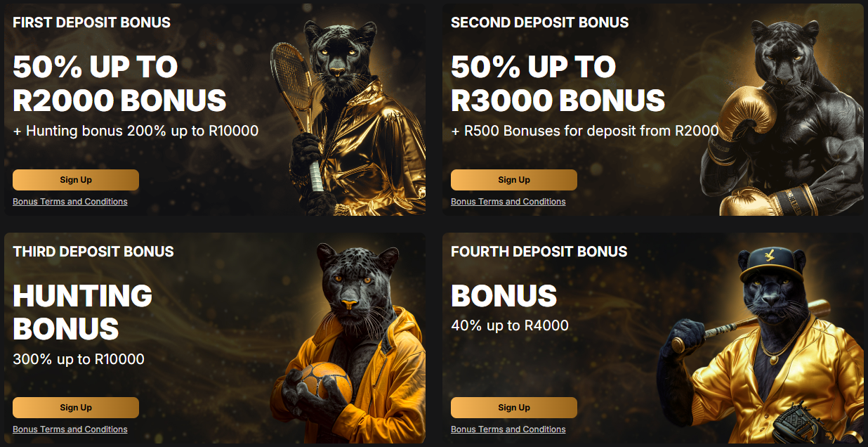The image size is (868, 447).
Task: Click the First Deposit Bonus heading
Action: point(91,22)
